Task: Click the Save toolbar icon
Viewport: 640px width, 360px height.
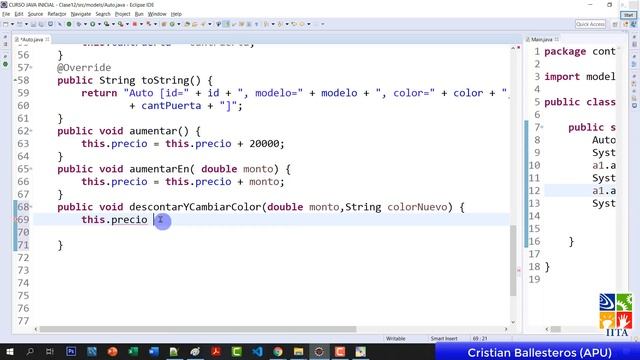Action: [x=33, y=24]
